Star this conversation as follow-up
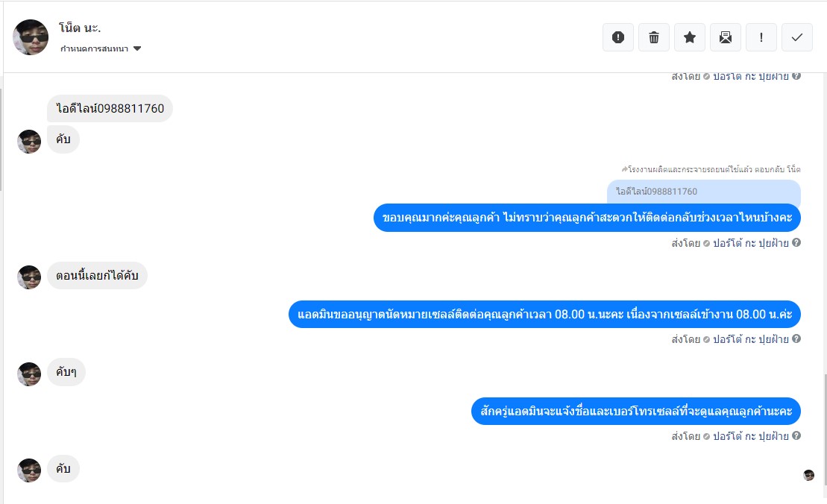 click(x=689, y=37)
